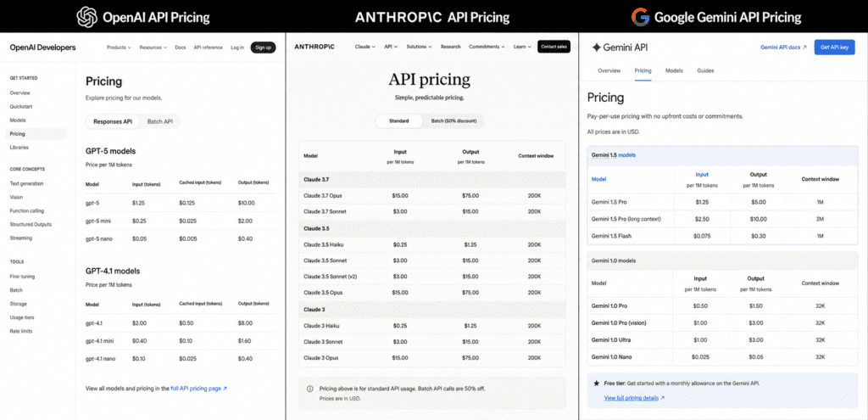Viewport: 868px width, 420px height.
Task: Open the API dropdown in Anthropic navbar
Action: click(x=391, y=48)
